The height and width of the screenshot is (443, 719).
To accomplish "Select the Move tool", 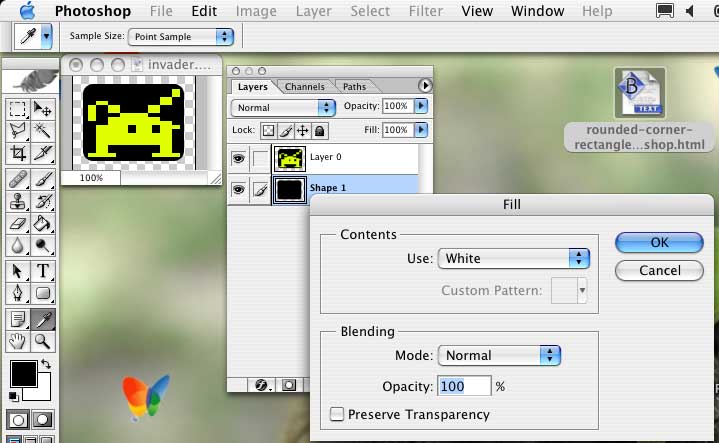I will (x=43, y=109).
